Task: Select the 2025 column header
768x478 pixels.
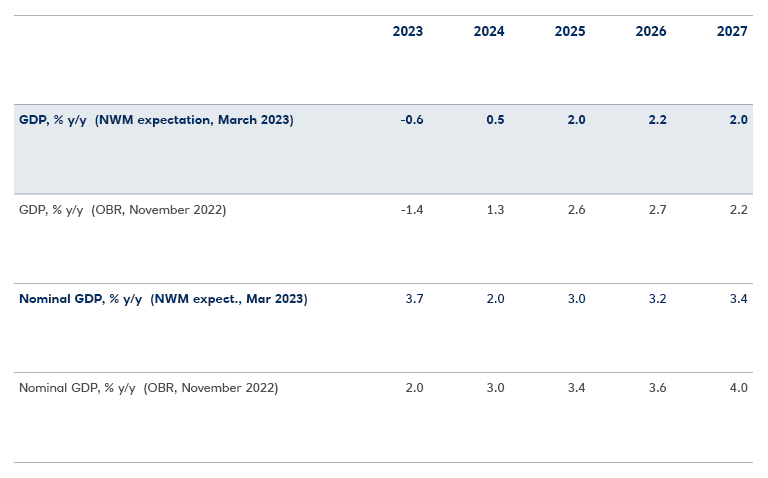Action: (570, 32)
